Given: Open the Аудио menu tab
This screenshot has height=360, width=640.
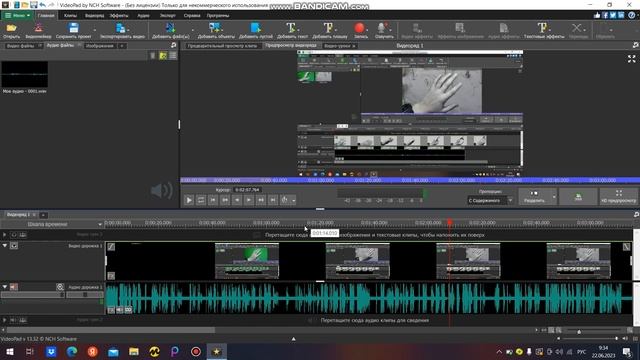Looking at the screenshot, I should click(143, 16).
